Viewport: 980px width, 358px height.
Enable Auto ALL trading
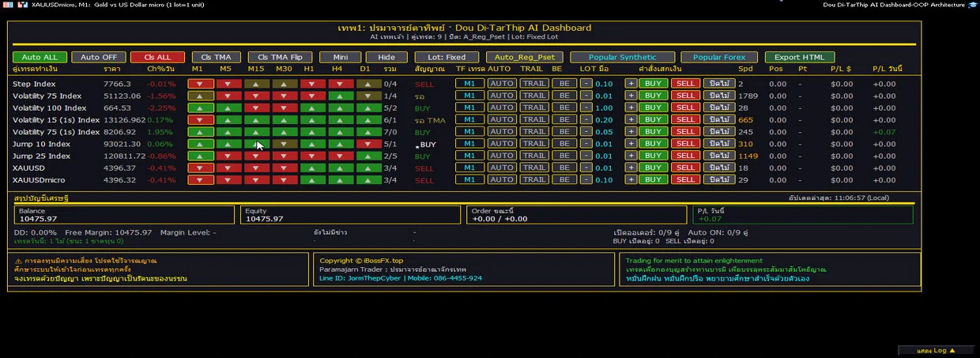pos(40,57)
